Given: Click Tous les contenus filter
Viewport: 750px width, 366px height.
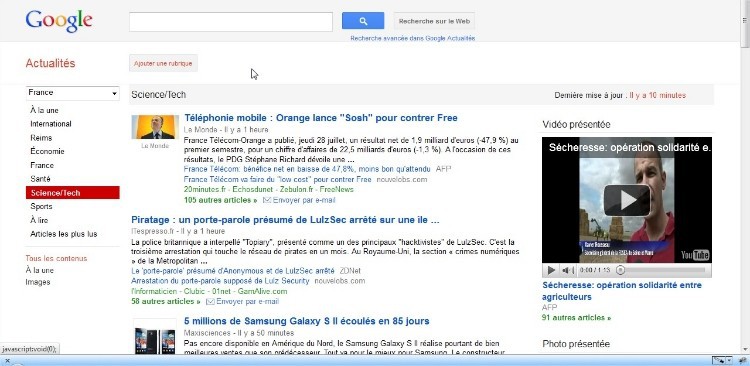Looking at the screenshot, I should (x=56, y=258).
